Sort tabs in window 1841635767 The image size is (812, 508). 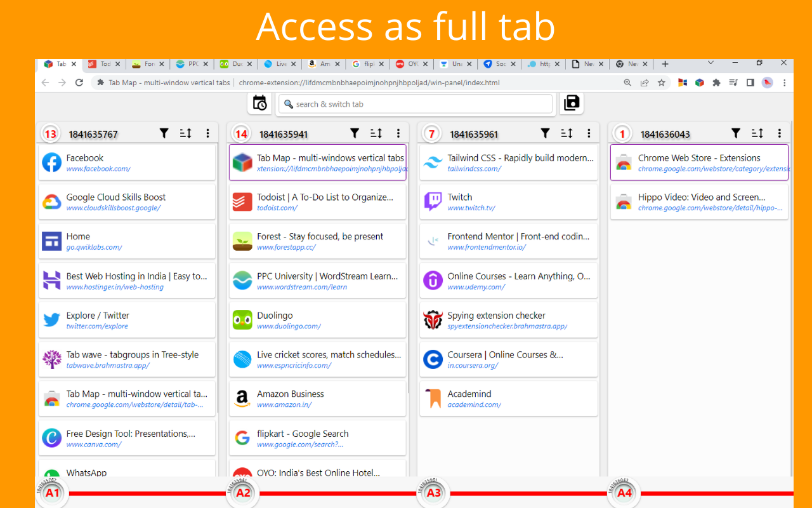coord(185,133)
